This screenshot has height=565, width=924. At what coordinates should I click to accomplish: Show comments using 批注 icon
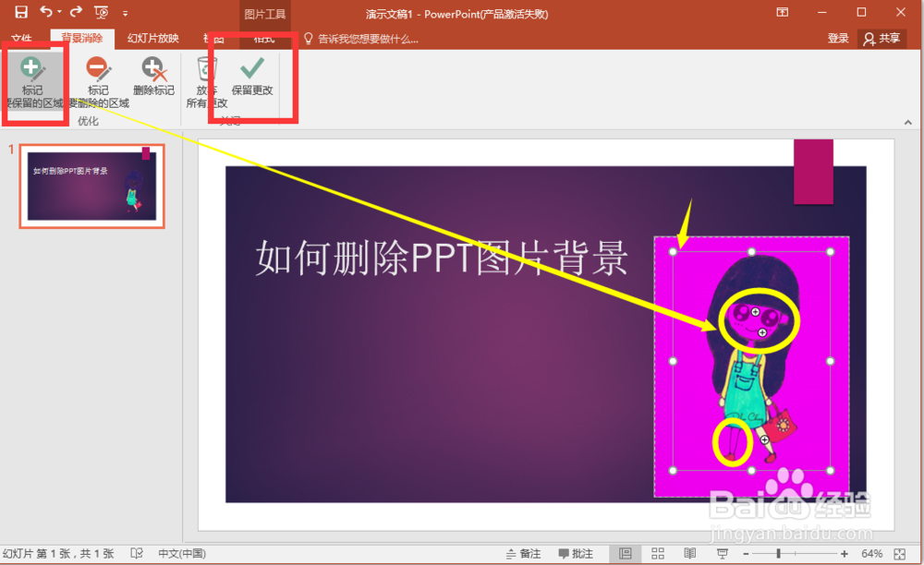coord(577,552)
